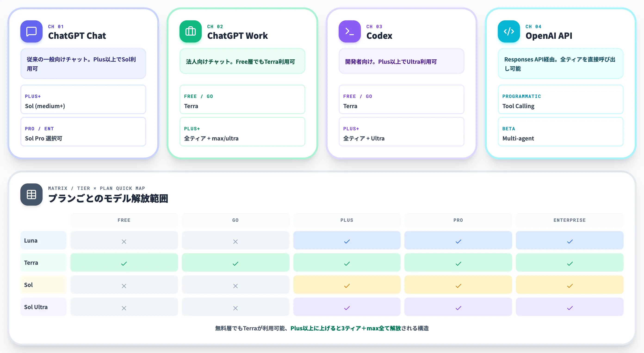Click the 'CH 03' label
This screenshot has height=353, width=644.
point(374,27)
